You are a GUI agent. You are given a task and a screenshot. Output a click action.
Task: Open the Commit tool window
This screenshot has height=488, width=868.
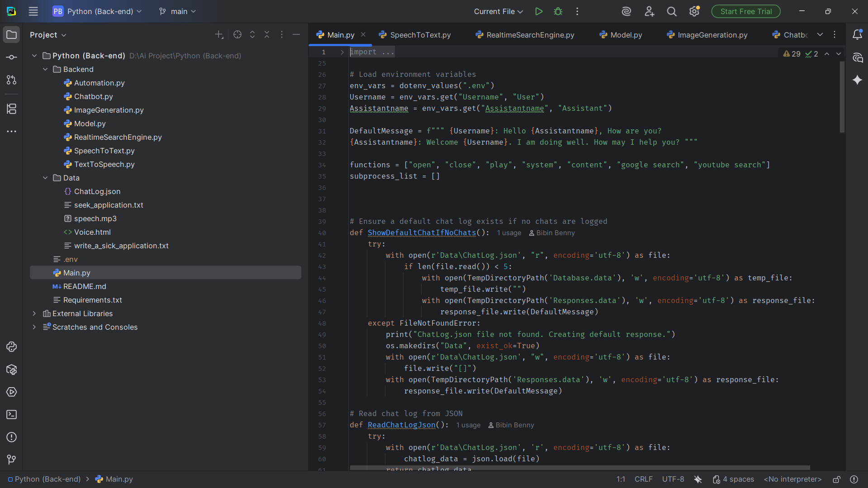pos(12,57)
